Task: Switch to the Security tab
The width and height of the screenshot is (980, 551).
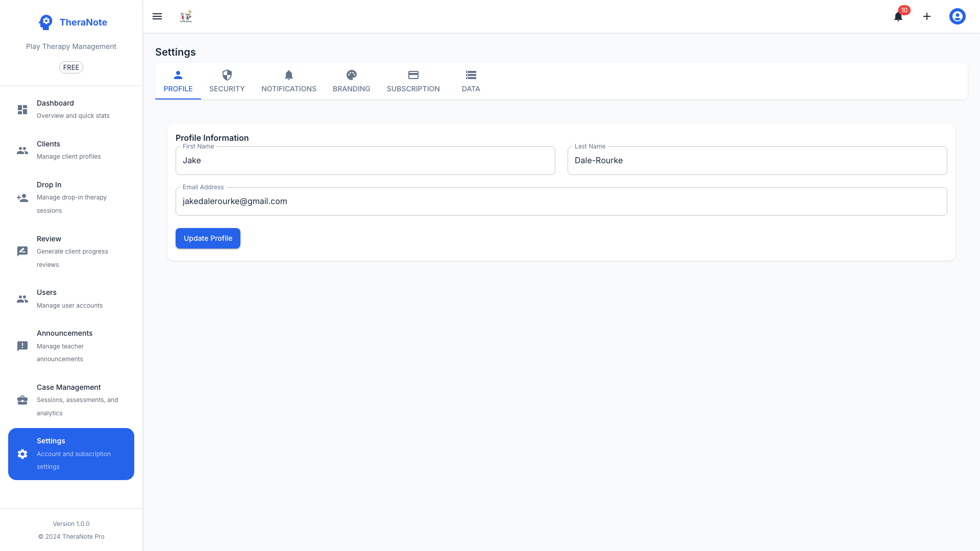Action: pyautogui.click(x=227, y=81)
